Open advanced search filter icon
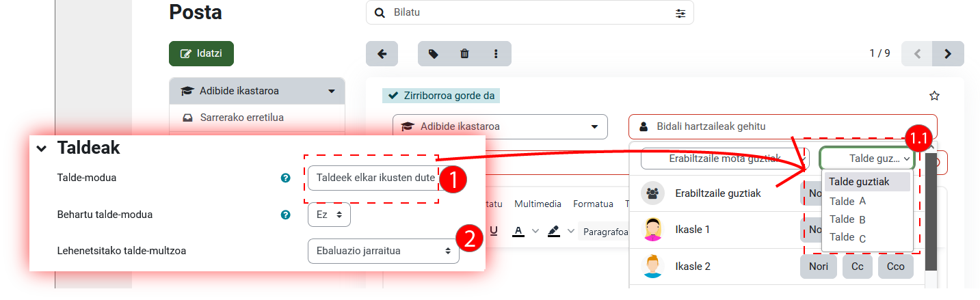This screenshot has width=980, height=300. pos(680,13)
